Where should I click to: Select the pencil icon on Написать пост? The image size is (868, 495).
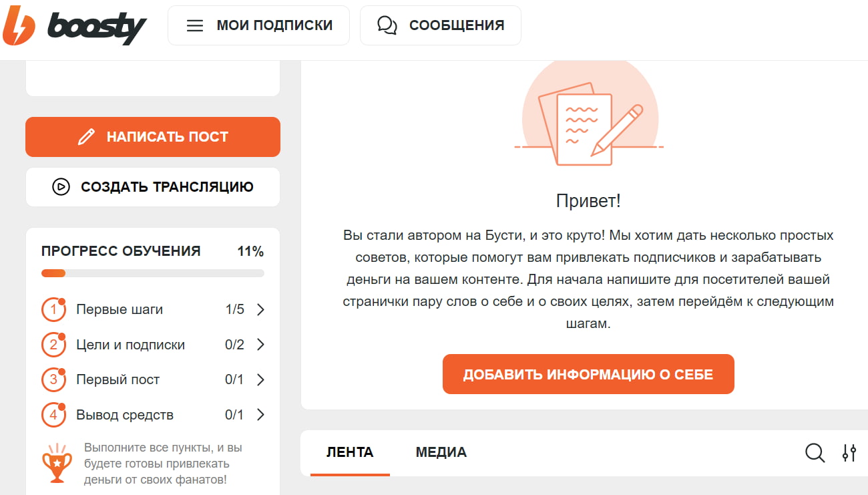point(85,136)
